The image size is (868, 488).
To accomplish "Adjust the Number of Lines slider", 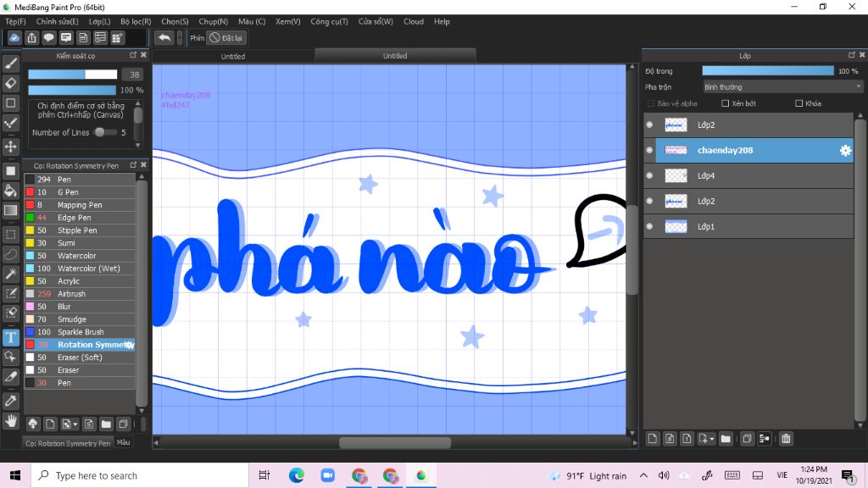I will click(x=105, y=132).
